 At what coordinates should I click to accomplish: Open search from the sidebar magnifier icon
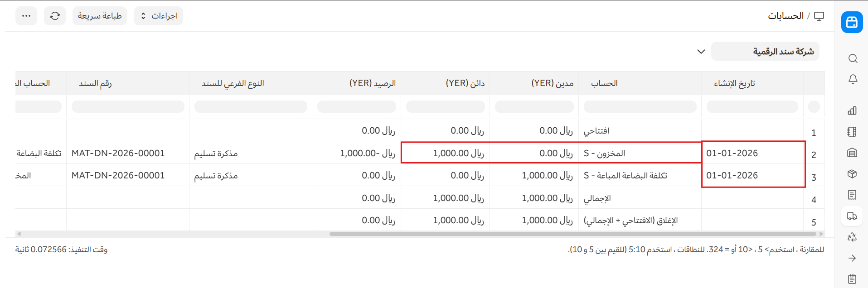(x=852, y=58)
